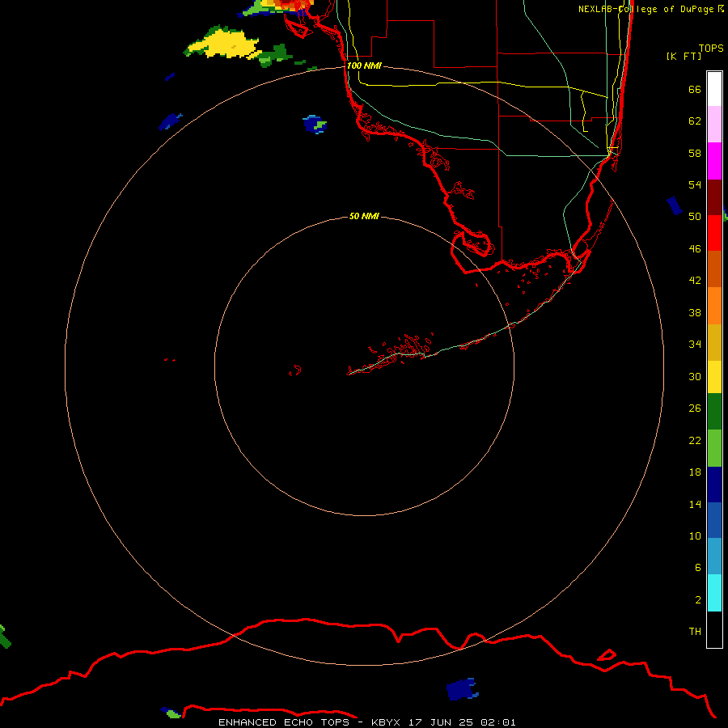728x728 pixels.
Task: Select the bright red legend swatch
Action: (714, 233)
